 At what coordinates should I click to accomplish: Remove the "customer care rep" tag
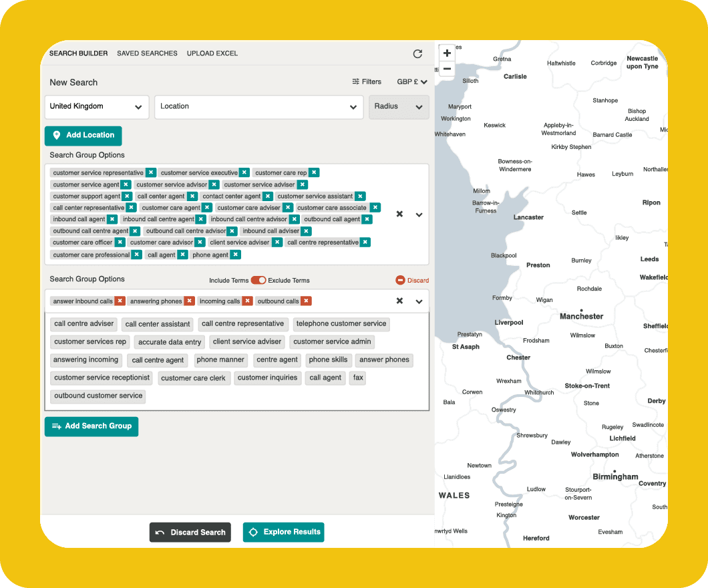pyautogui.click(x=315, y=172)
